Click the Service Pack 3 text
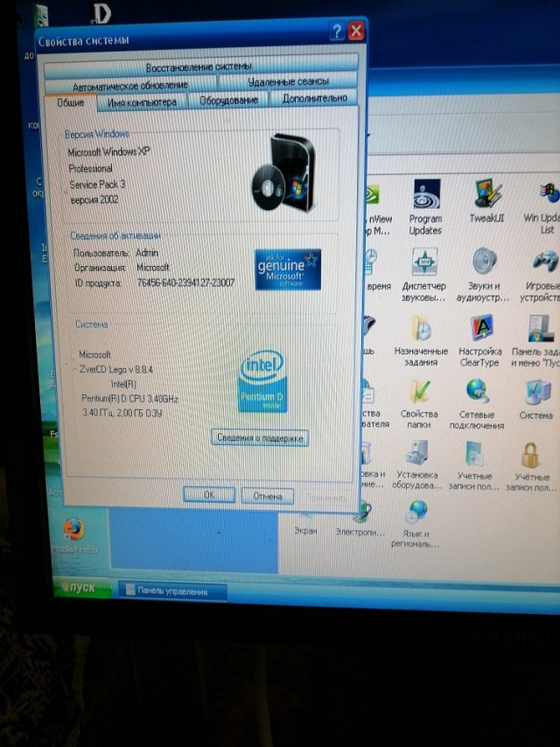 (98, 185)
